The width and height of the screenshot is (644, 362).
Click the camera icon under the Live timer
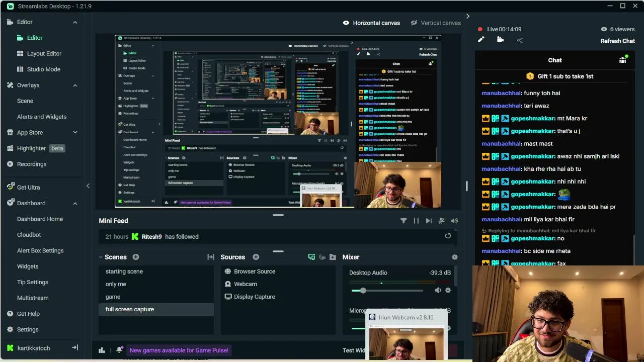(x=500, y=40)
